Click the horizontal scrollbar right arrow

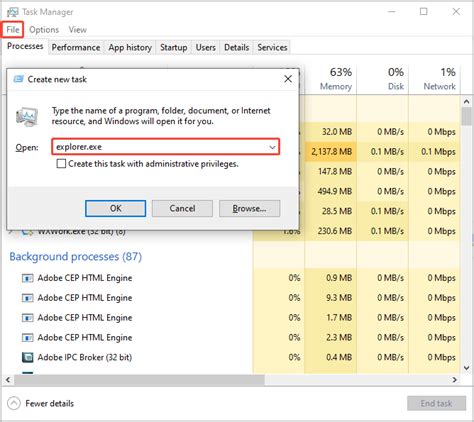[455, 379]
